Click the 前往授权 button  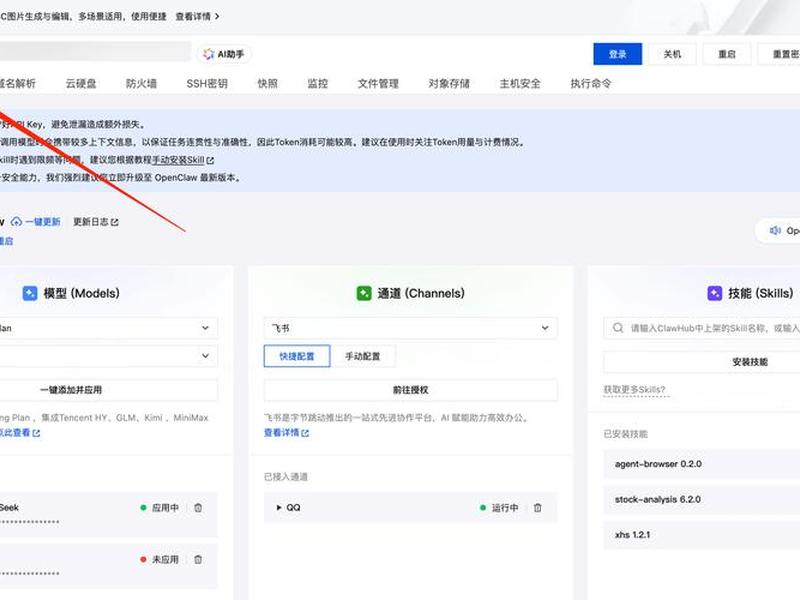(411, 390)
